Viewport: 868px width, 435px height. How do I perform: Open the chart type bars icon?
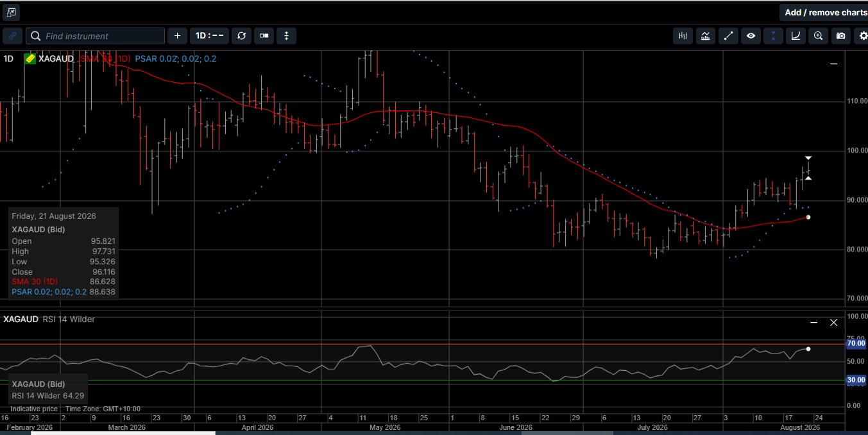(683, 36)
